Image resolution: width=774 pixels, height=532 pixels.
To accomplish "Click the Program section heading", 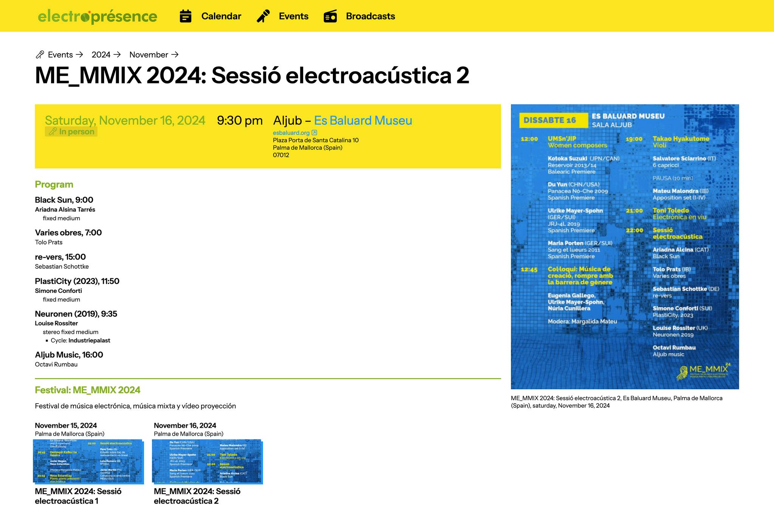I will (54, 184).
